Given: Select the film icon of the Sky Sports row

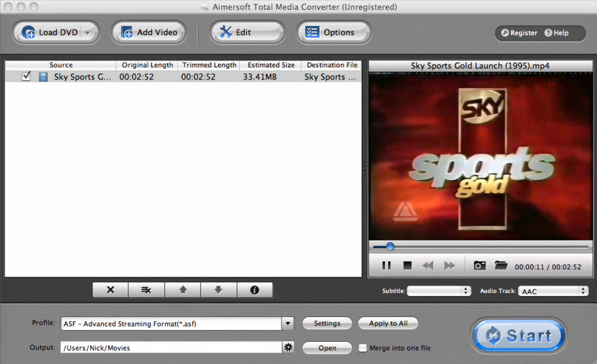Looking at the screenshot, I should point(43,77).
